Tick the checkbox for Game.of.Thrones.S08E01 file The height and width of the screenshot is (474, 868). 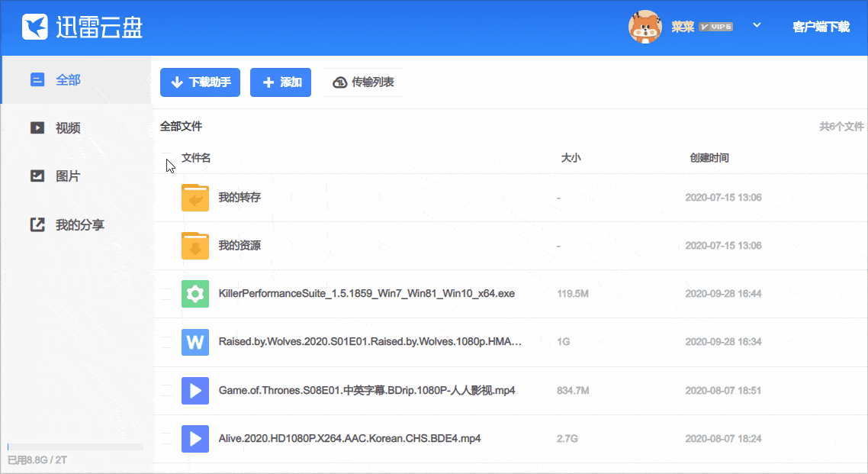pyautogui.click(x=167, y=391)
